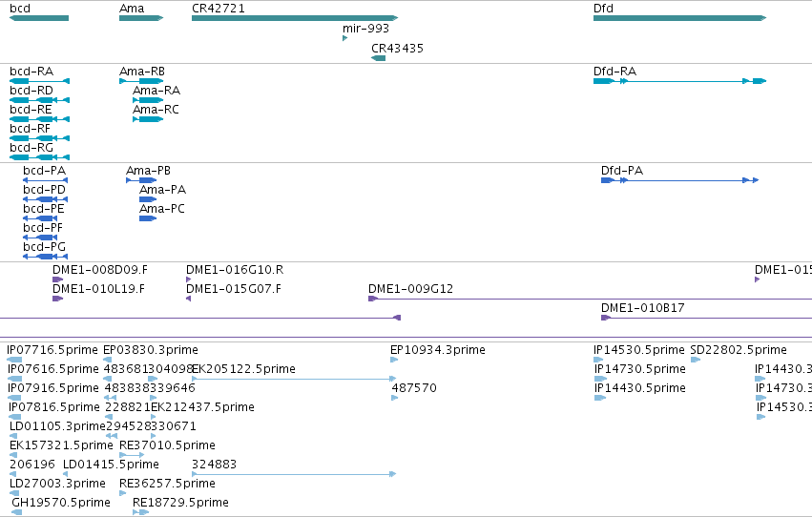The image size is (812, 517).
Task: Click RE36257.5prime EST label
Action: (x=167, y=484)
